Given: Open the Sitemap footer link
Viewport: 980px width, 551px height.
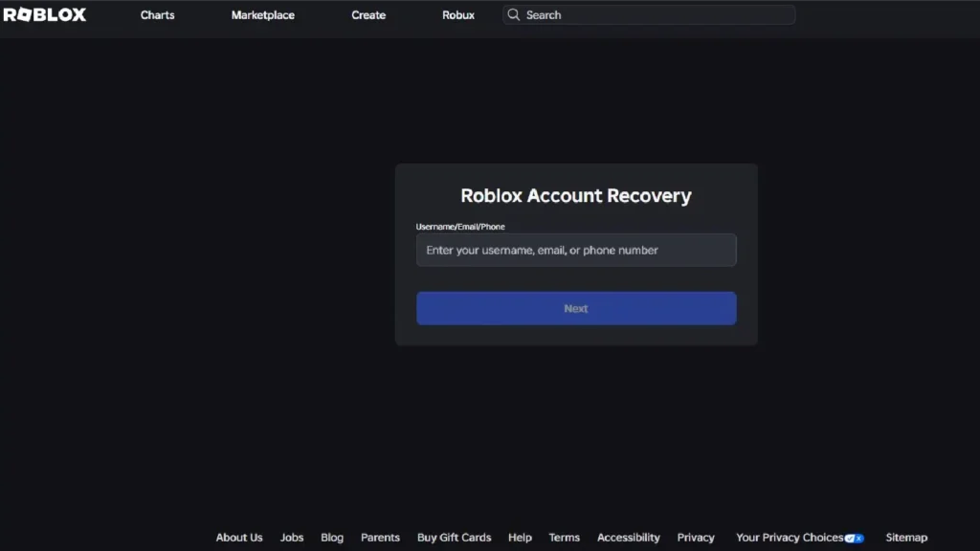Looking at the screenshot, I should point(907,538).
